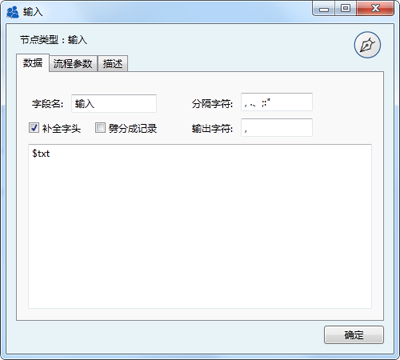The height and width of the screenshot is (360, 400).
Task: Click the 节点类型：输入 label
Action: (53, 40)
